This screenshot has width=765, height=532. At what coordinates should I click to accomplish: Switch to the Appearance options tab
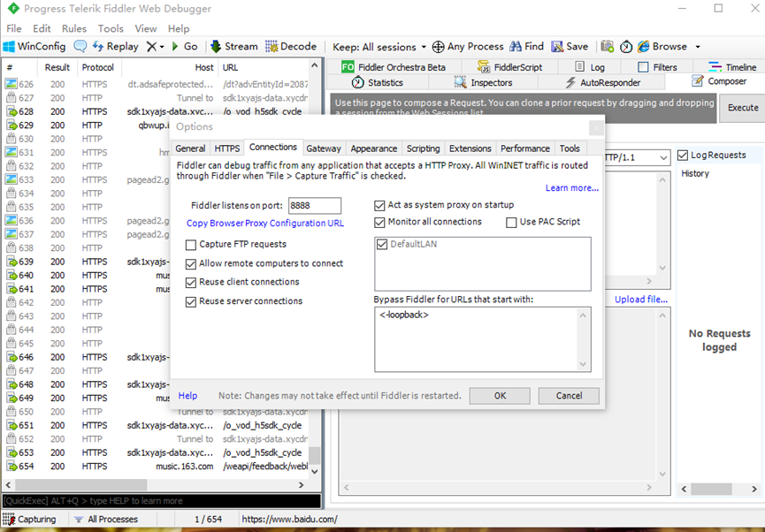click(x=374, y=148)
